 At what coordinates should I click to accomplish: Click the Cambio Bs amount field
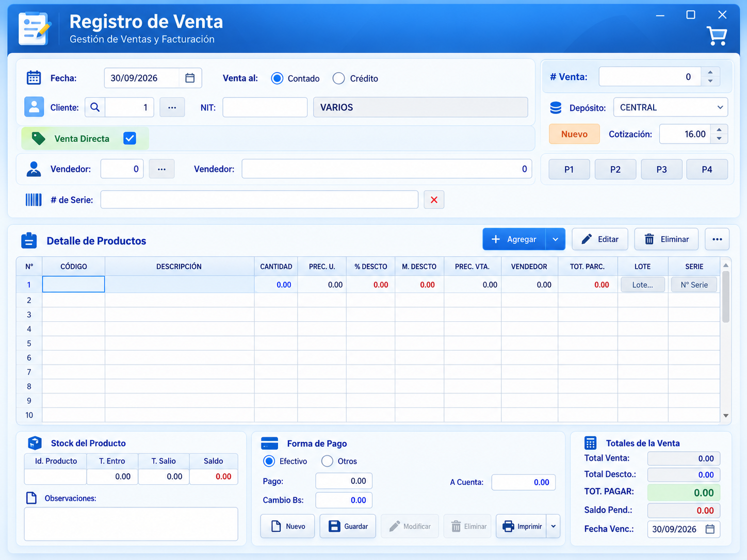(344, 500)
